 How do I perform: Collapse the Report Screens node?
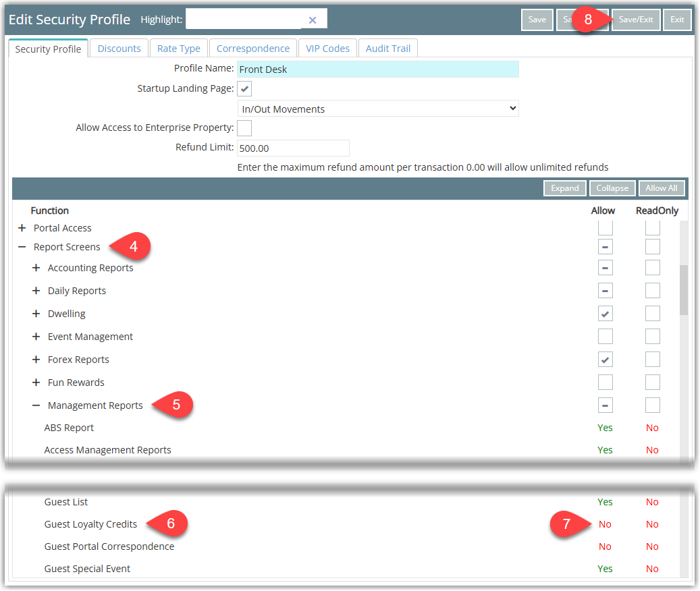click(x=22, y=247)
